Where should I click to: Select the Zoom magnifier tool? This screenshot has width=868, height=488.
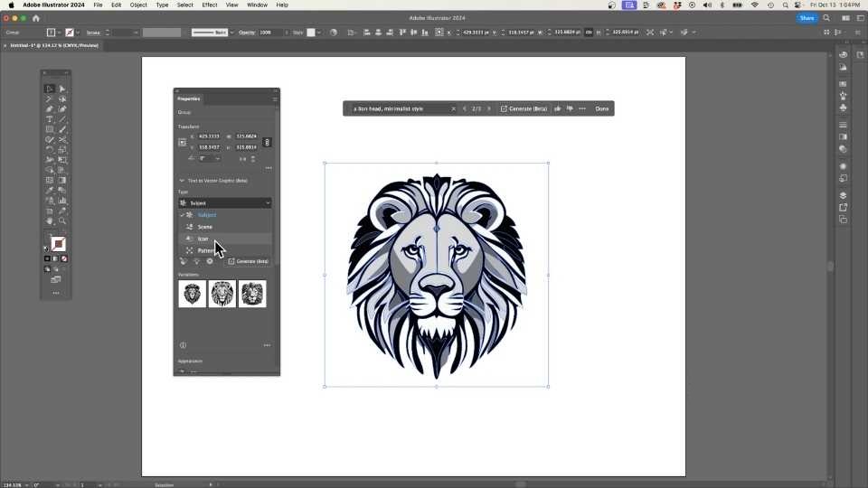[62, 221]
